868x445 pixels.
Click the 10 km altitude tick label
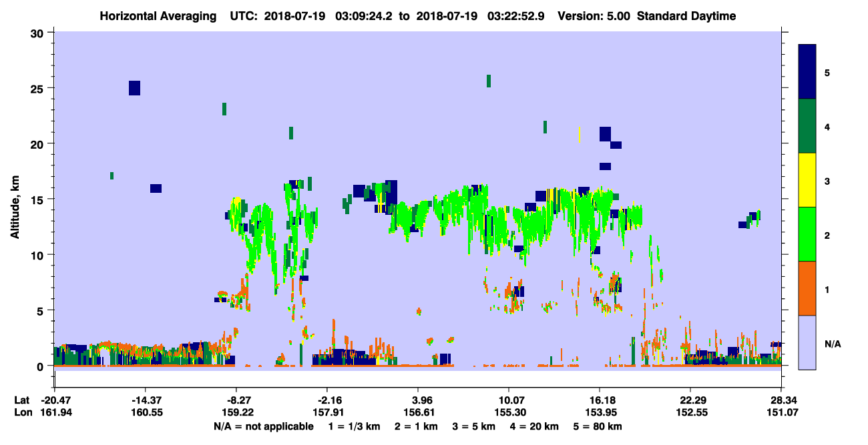click(38, 255)
